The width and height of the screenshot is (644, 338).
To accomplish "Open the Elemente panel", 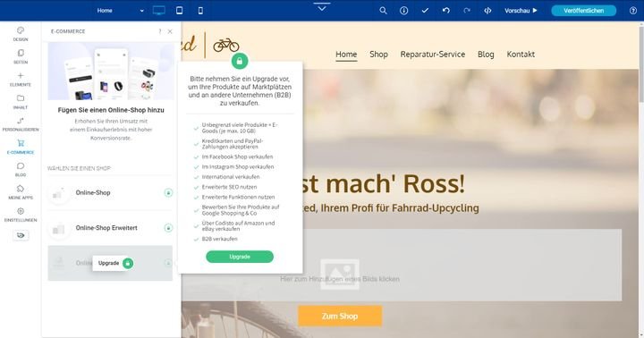I will tap(21, 79).
